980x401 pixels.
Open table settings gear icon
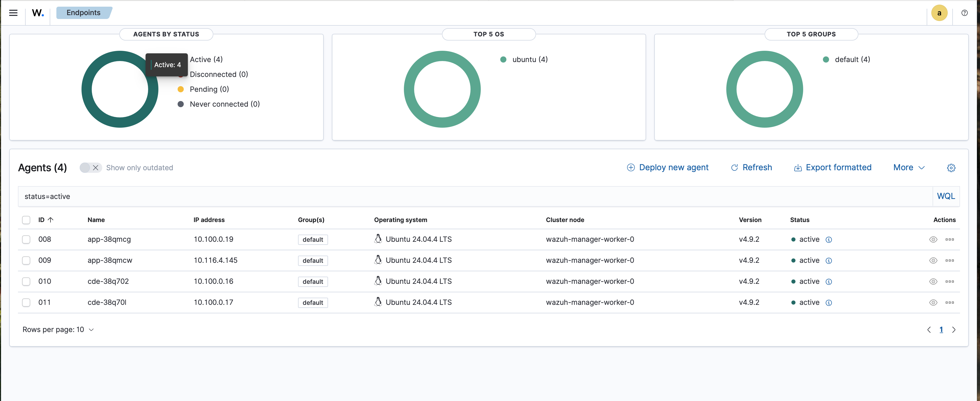951,168
